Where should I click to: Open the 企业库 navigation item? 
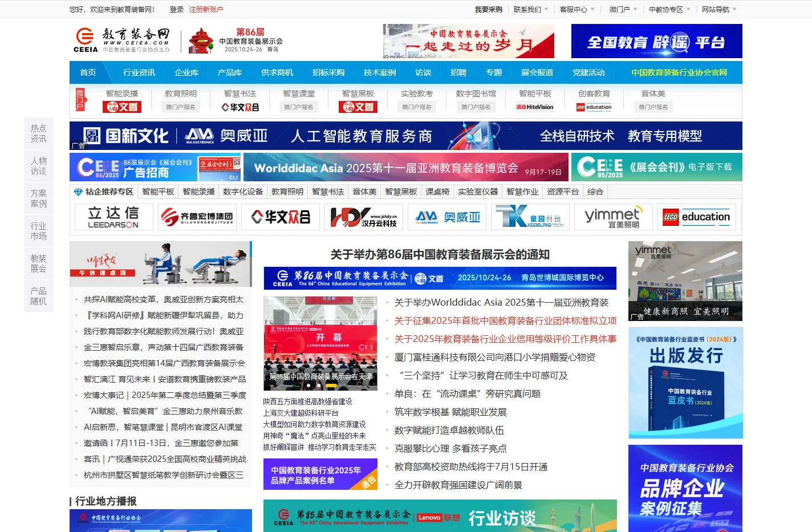coord(186,72)
